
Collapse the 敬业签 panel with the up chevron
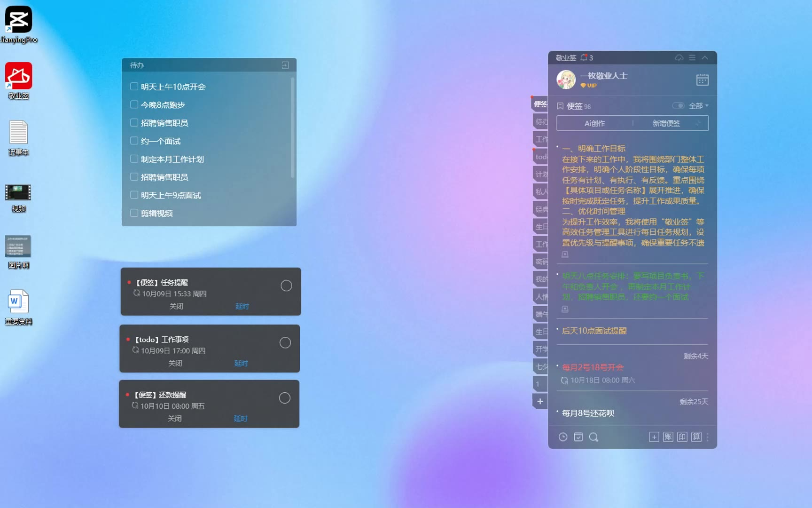click(x=705, y=57)
